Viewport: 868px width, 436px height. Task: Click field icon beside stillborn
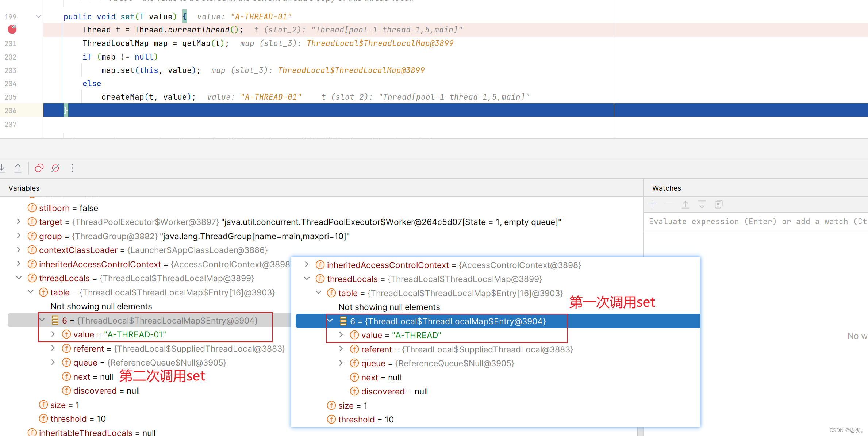coord(32,208)
